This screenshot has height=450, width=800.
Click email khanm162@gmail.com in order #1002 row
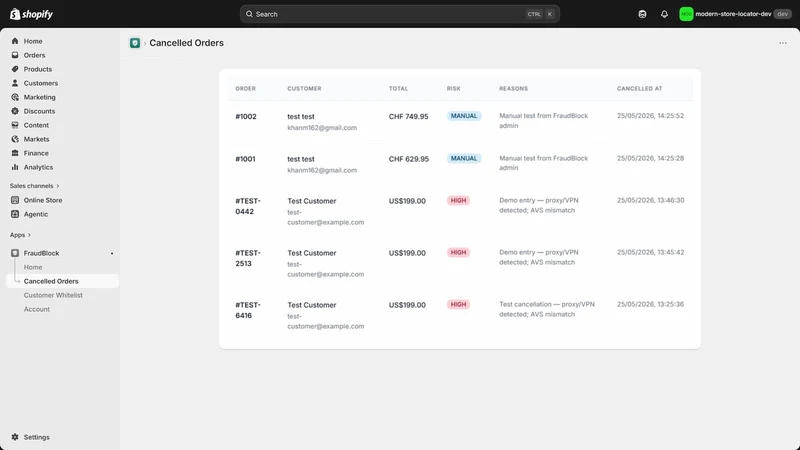pos(322,128)
